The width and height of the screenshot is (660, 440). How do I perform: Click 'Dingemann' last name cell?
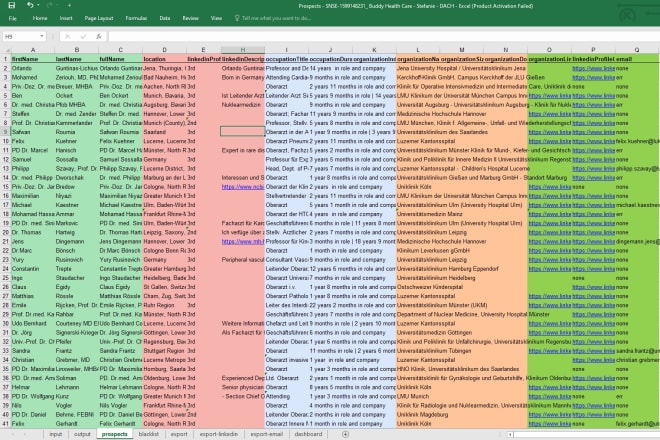[77, 241]
